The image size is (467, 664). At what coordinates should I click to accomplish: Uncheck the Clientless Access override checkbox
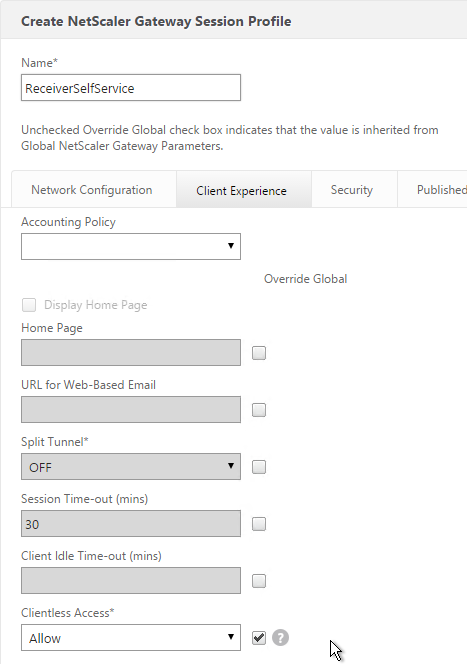[259, 638]
